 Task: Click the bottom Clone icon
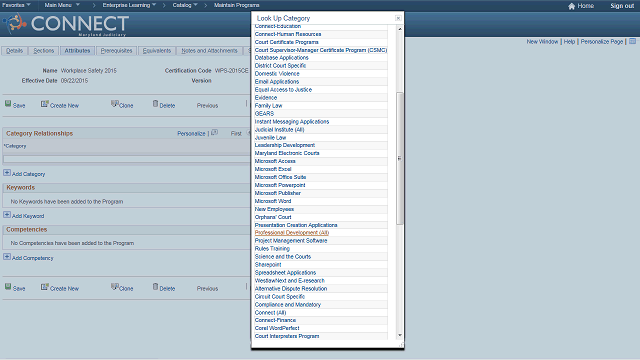tap(115, 287)
